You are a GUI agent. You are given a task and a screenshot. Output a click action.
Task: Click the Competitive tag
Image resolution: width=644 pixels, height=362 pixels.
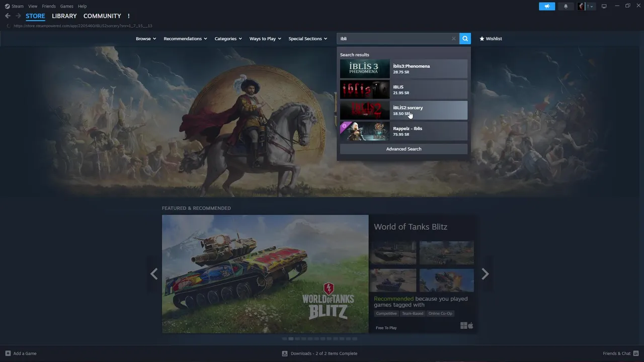(386, 313)
